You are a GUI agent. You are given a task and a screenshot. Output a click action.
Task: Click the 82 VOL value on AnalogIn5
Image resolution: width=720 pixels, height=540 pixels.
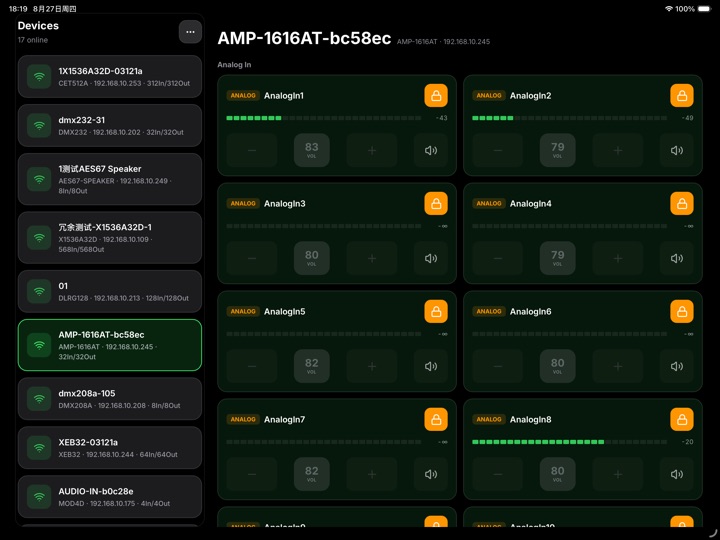312,366
